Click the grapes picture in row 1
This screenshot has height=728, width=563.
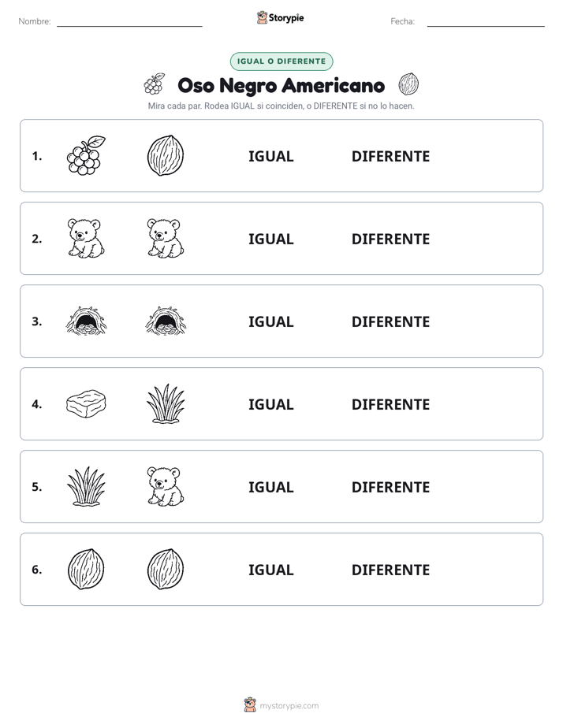(87, 155)
